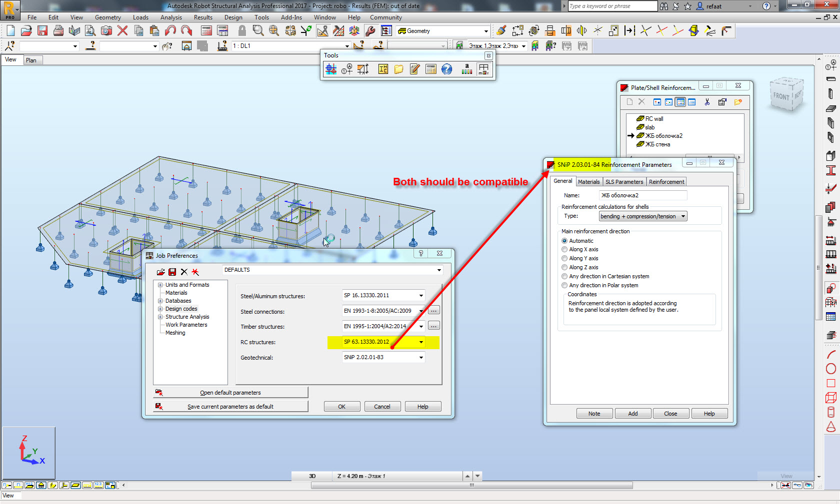The height and width of the screenshot is (504, 840).
Task: Open the Design menu
Action: pyautogui.click(x=233, y=17)
